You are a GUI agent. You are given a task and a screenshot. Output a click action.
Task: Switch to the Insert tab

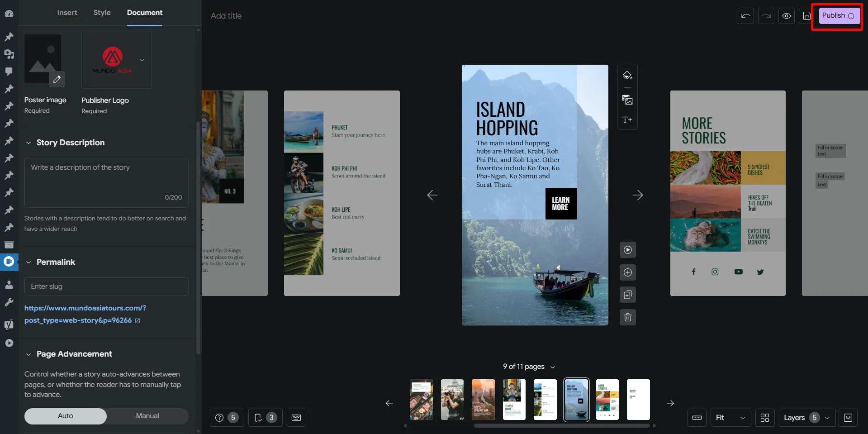click(67, 12)
